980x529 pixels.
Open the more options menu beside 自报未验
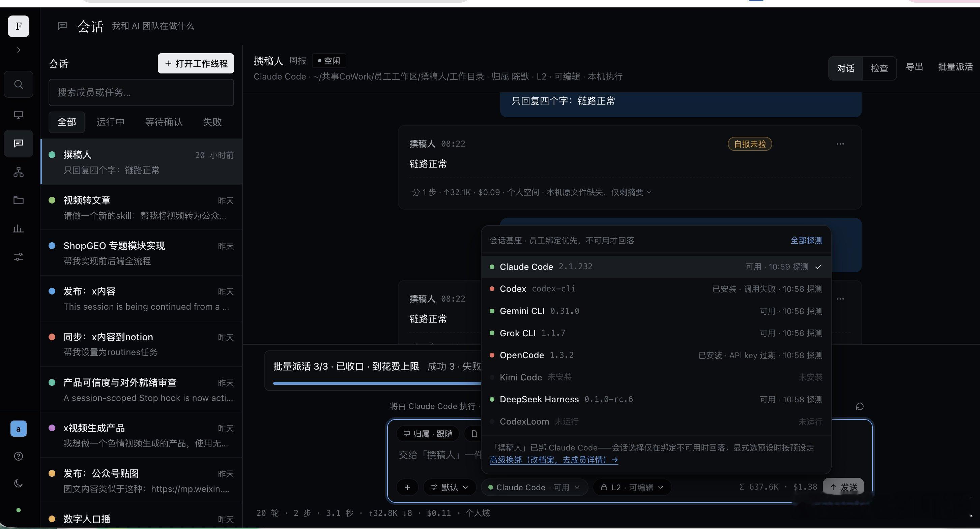pyautogui.click(x=840, y=144)
